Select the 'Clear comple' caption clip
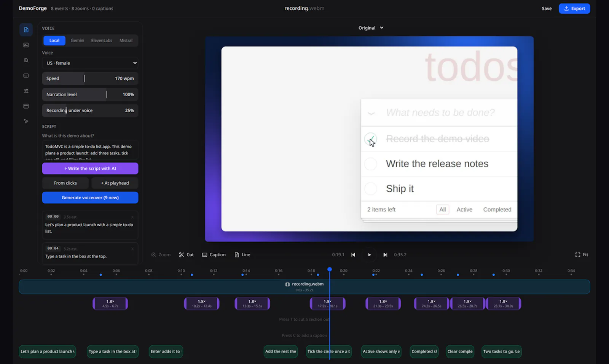Viewport: 609px width, 364px height. pyautogui.click(x=460, y=351)
